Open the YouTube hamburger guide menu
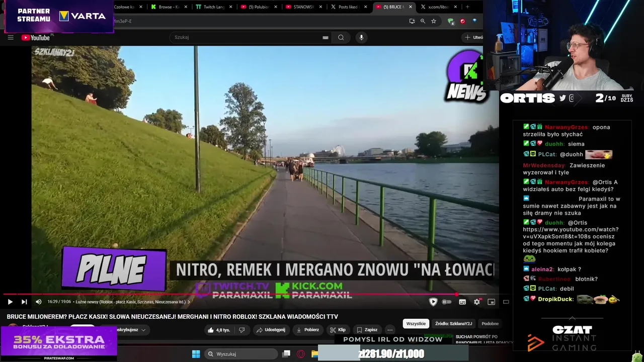Image resolution: width=644 pixels, height=362 pixels. tap(10, 37)
